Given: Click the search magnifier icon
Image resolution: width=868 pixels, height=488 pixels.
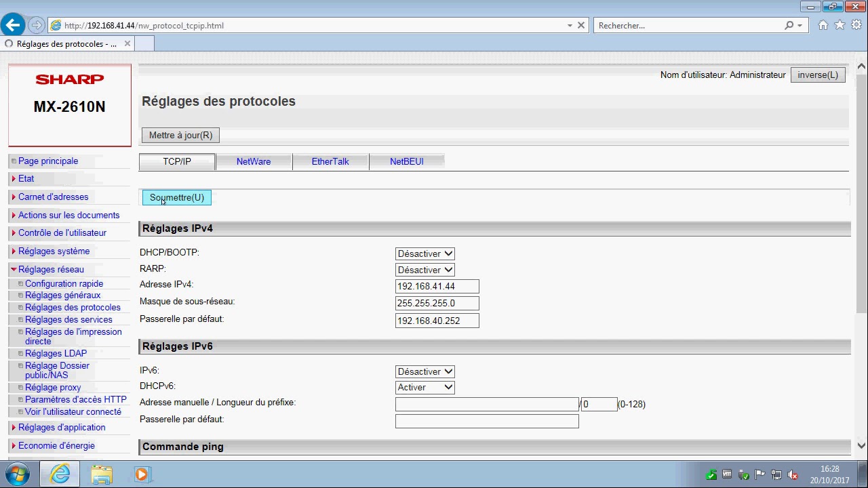Looking at the screenshot, I should (x=789, y=25).
